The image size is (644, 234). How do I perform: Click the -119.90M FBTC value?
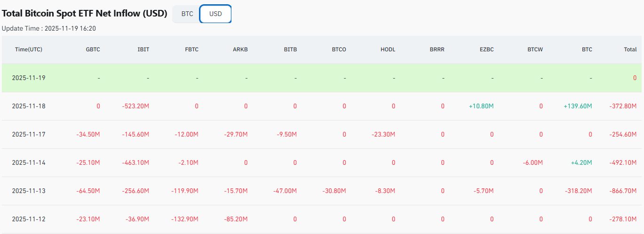(185, 191)
